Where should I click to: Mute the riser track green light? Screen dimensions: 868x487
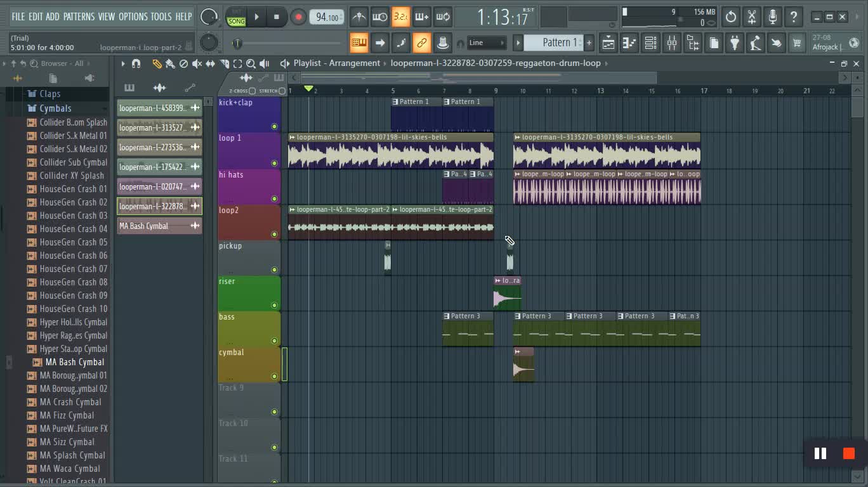click(x=274, y=305)
